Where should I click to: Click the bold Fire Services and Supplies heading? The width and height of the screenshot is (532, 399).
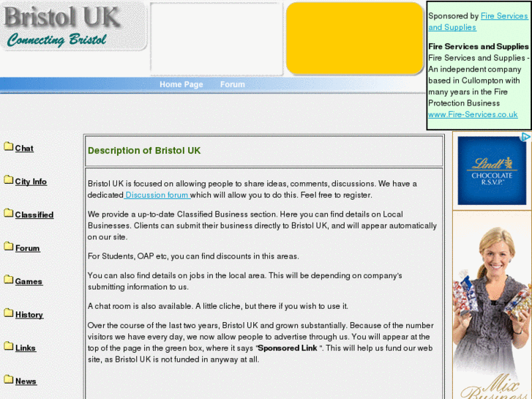479,47
